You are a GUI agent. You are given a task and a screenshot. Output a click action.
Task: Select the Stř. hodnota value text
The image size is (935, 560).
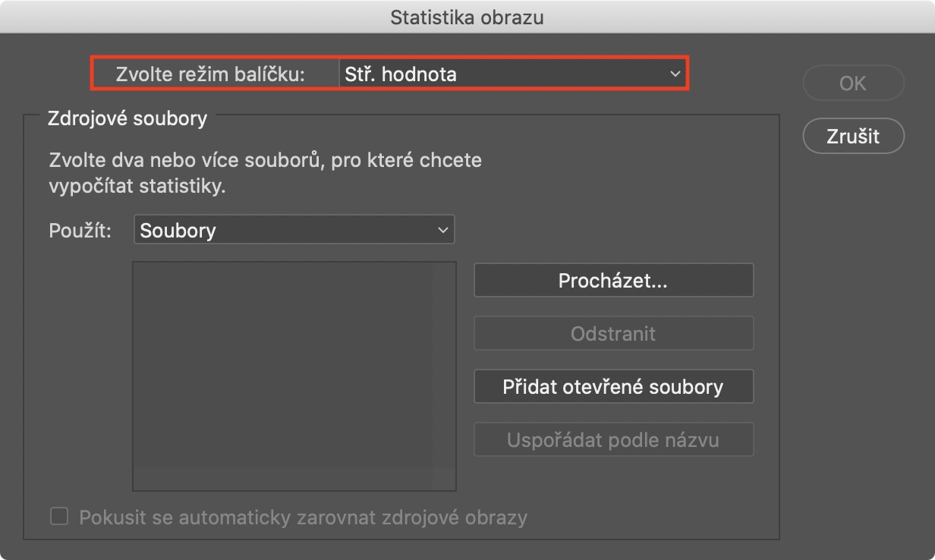pyautogui.click(x=401, y=74)
